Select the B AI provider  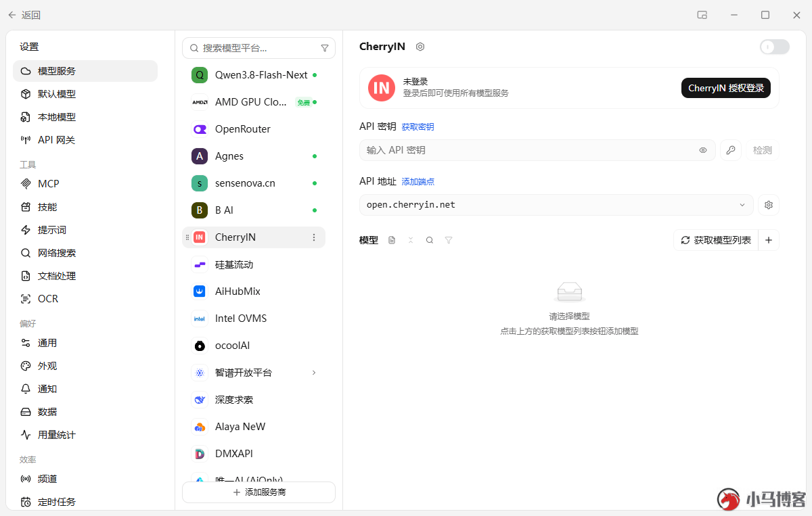[254, 210]
